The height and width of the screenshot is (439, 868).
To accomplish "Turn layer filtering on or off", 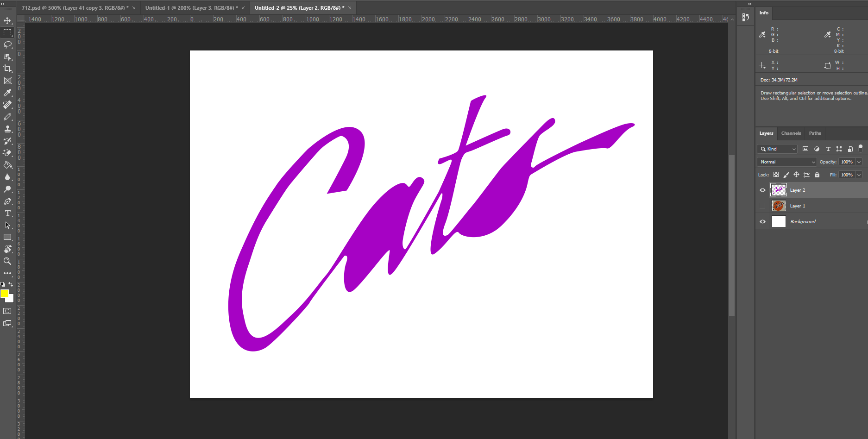I will coord(861,148).
